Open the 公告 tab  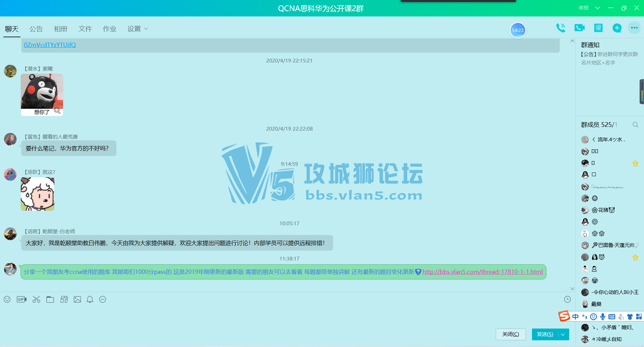pyautogui.click(x=36, y=29)
